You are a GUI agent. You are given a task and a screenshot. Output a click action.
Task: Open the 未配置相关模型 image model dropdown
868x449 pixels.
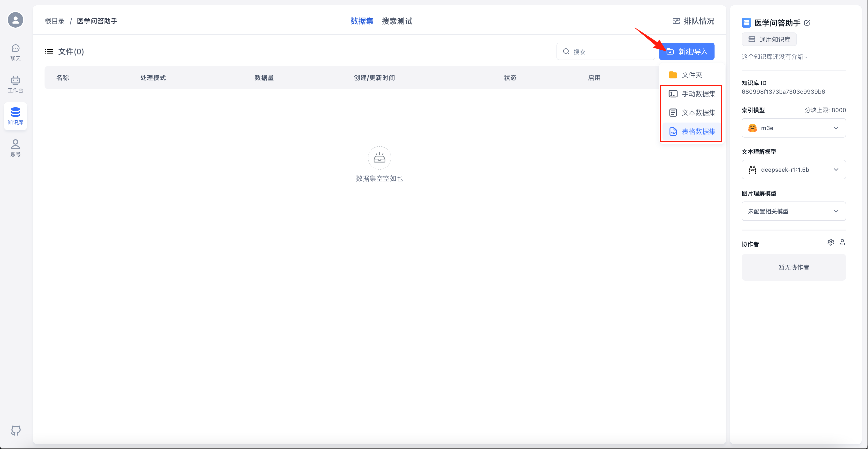[x=793, y=211]
